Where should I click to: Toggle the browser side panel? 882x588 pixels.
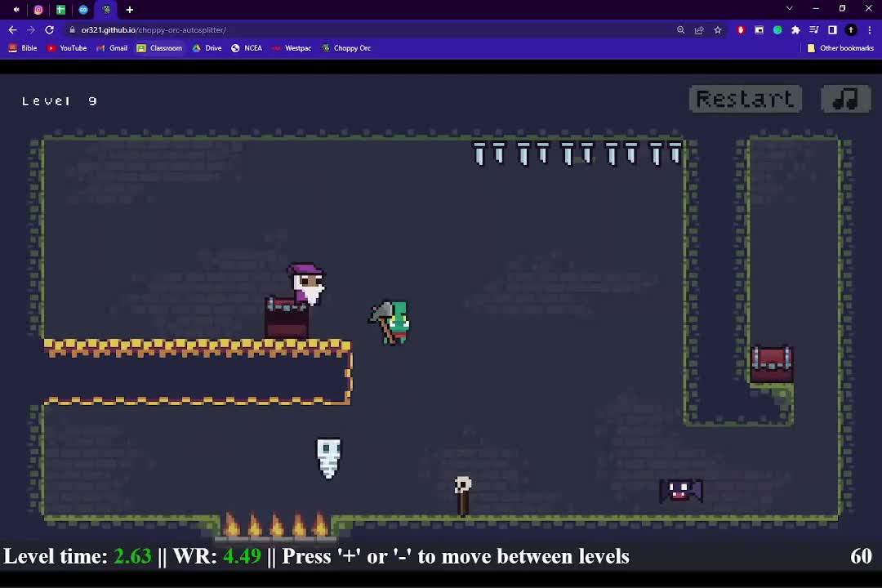pos(832,30)
